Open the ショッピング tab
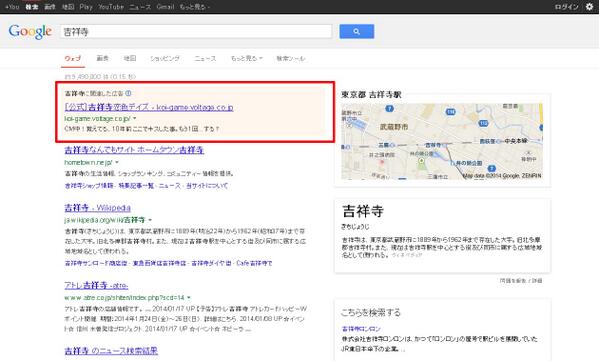Viewport: 599px width, 361px height. coord(165,58)
